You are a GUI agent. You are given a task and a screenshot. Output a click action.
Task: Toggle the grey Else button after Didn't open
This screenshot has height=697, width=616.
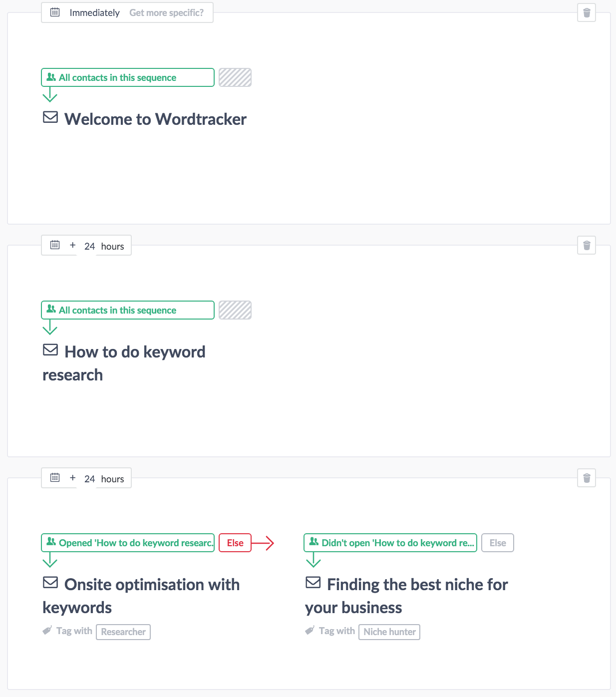pos(498,543)
